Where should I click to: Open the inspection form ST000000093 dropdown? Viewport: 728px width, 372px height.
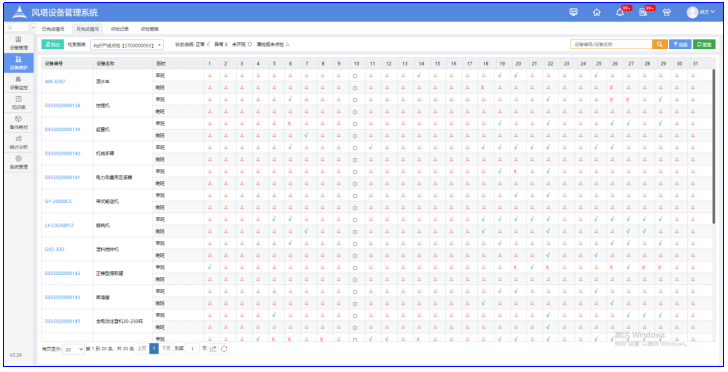(126, 45)
